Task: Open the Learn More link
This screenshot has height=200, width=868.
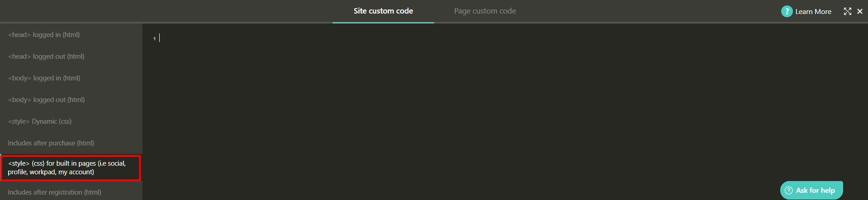Action: pos(813,12)
